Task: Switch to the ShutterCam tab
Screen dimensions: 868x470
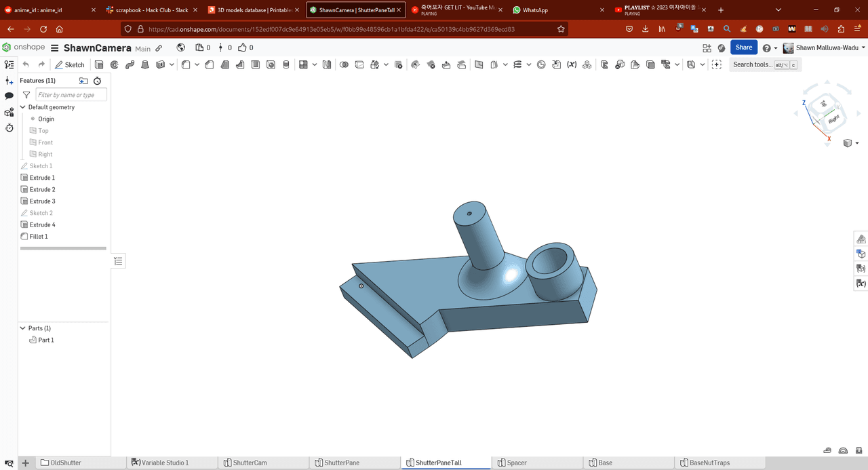Action: [x=249, y=463]
